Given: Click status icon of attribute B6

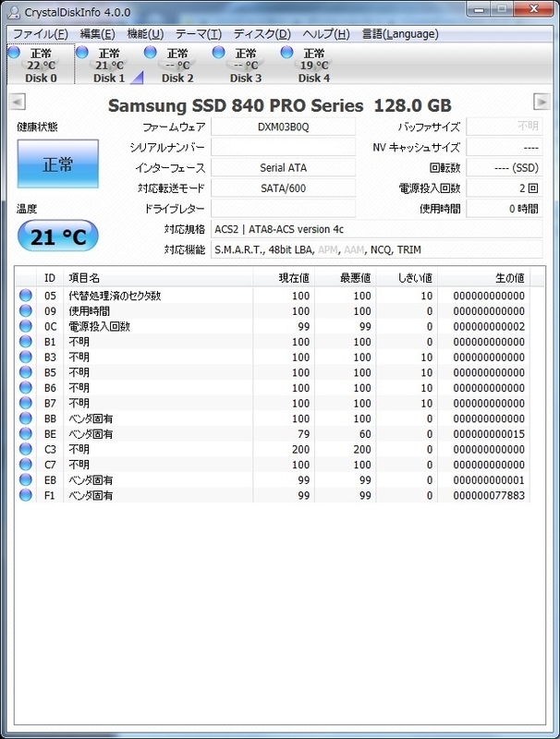Looking at the screenshot, I should click(x=26, y=387).
